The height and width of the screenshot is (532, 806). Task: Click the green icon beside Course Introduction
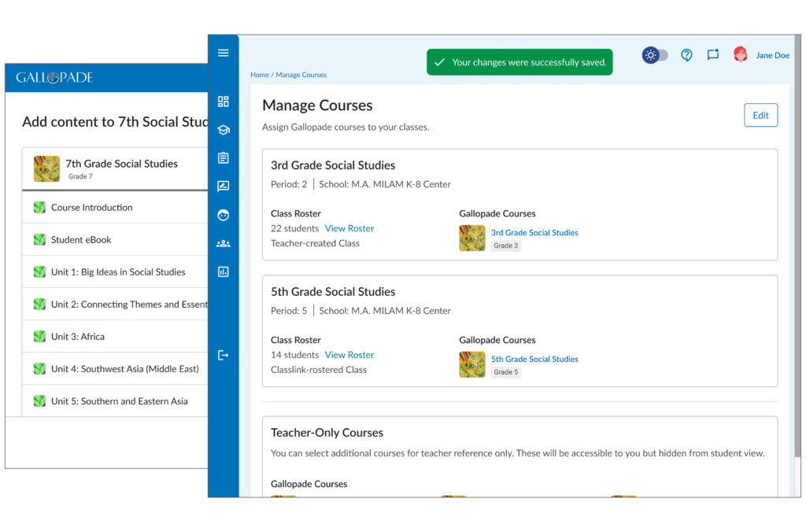pyautogui.click(x=39, y=207)
